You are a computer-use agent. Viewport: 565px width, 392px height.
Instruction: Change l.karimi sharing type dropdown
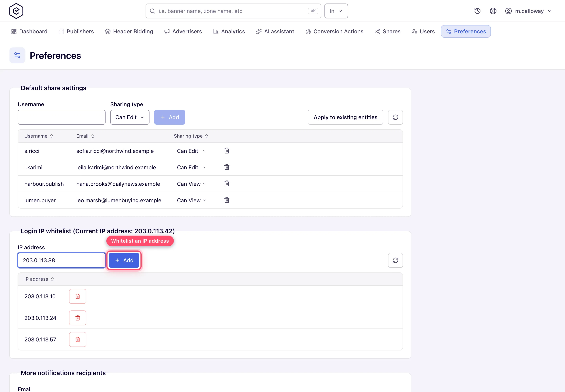click(x=191, y=167)
